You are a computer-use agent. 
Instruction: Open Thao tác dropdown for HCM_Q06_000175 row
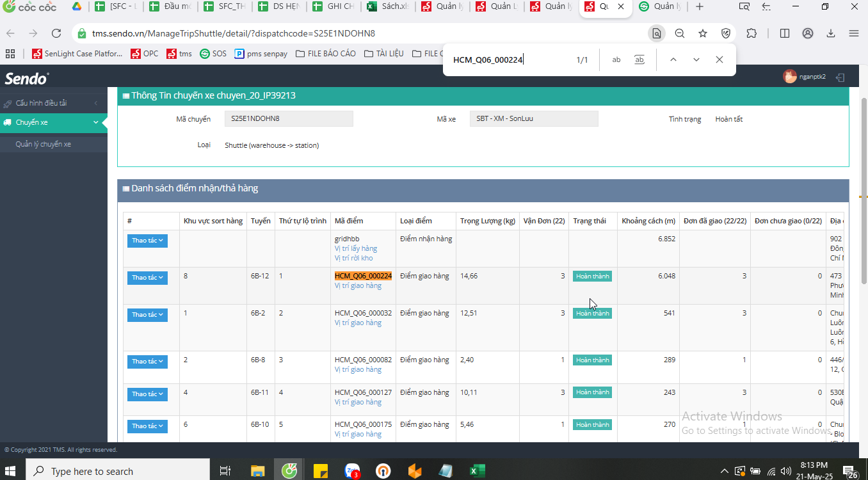click(147, 426)
